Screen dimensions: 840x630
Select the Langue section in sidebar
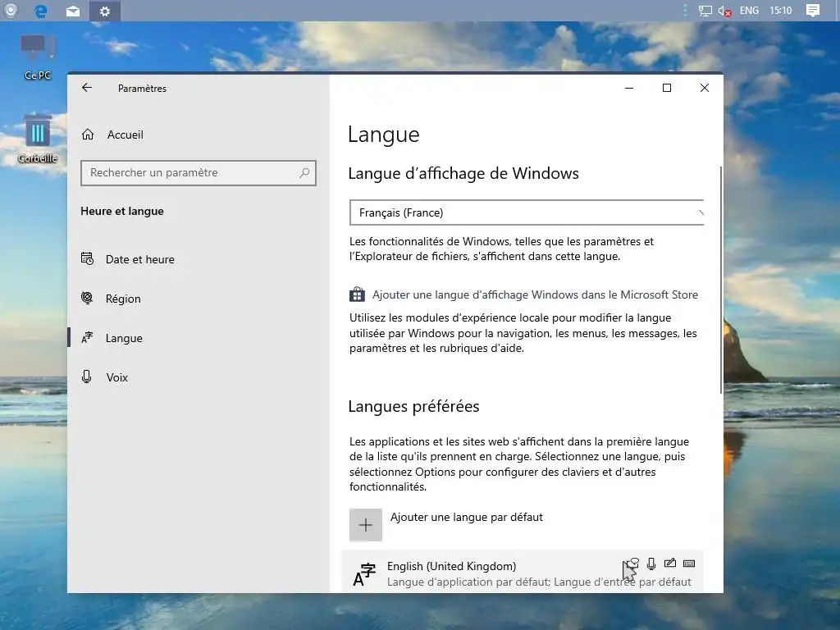click(124, 338)
